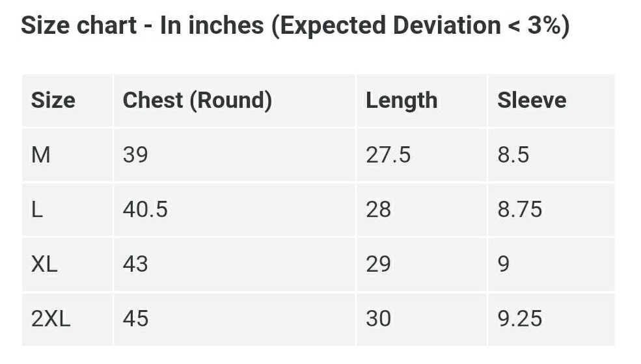This screenshot has width=641, height=364.
Task: Click the M size row label
Action: [41, 155]
